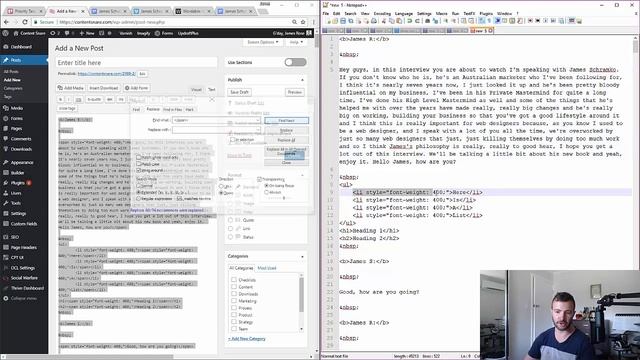Viewport: 640px width, 360px height.
Task: Close the floating Replace dialog with X
Action: (211, 99)
